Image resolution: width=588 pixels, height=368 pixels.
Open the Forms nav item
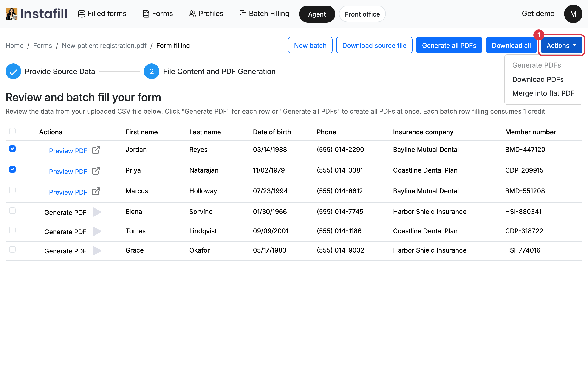point(158,14)
